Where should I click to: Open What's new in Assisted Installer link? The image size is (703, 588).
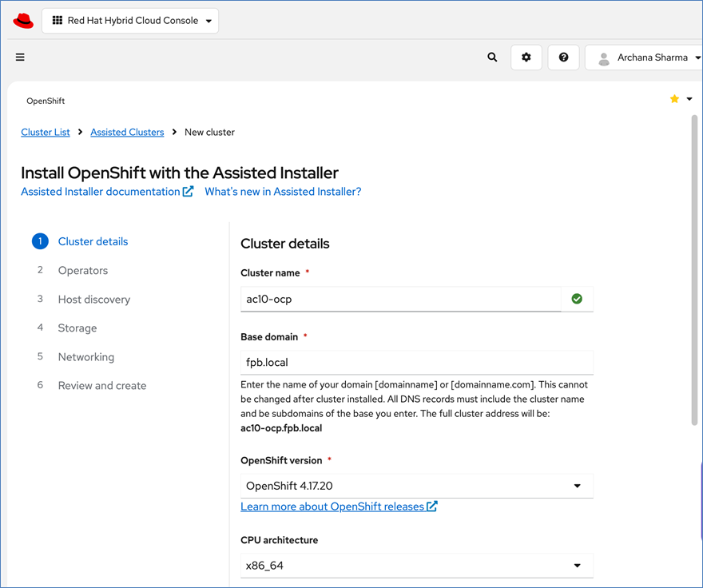pos(283,192)
